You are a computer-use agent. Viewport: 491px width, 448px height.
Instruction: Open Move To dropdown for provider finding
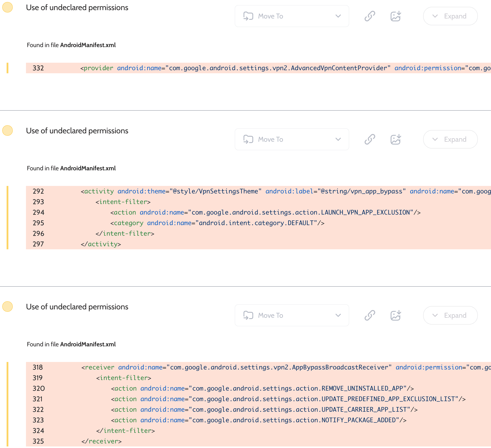click(292, 16)
